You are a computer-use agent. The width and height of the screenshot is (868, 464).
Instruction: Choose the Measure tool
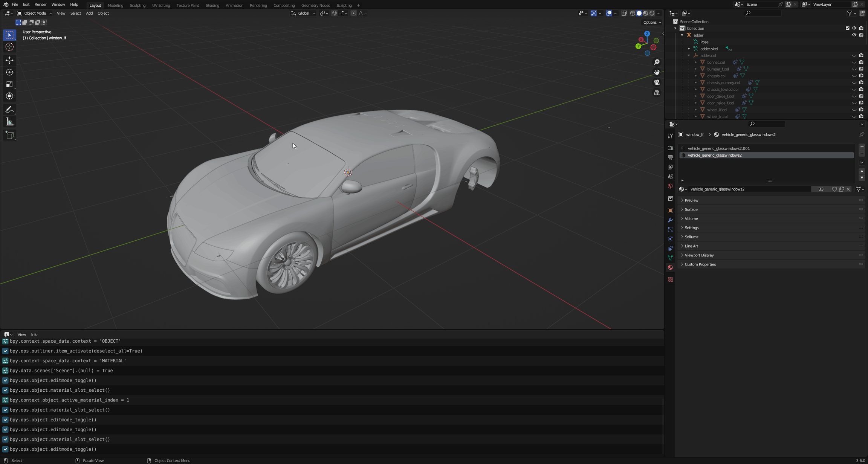(x=9, y=122)
